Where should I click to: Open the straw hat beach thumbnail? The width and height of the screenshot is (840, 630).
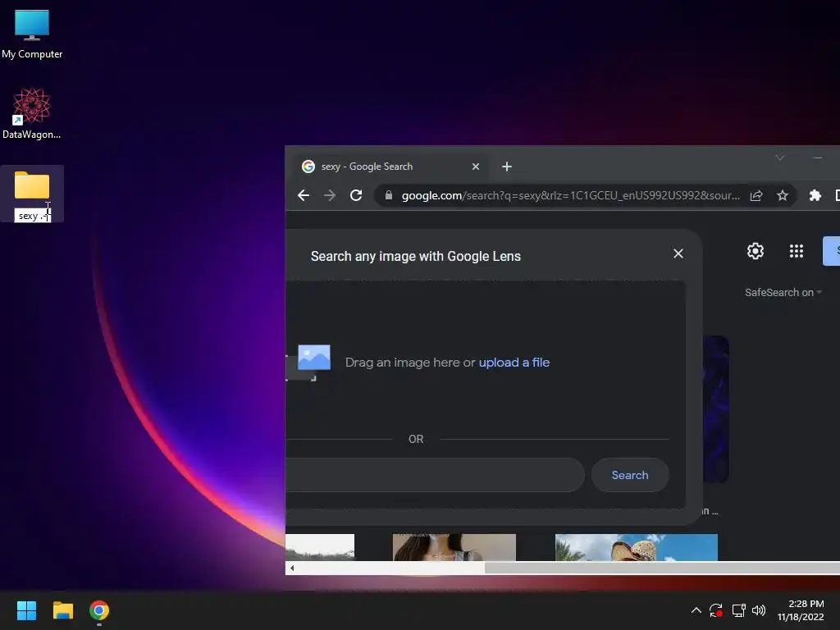[x=637, y=547]
